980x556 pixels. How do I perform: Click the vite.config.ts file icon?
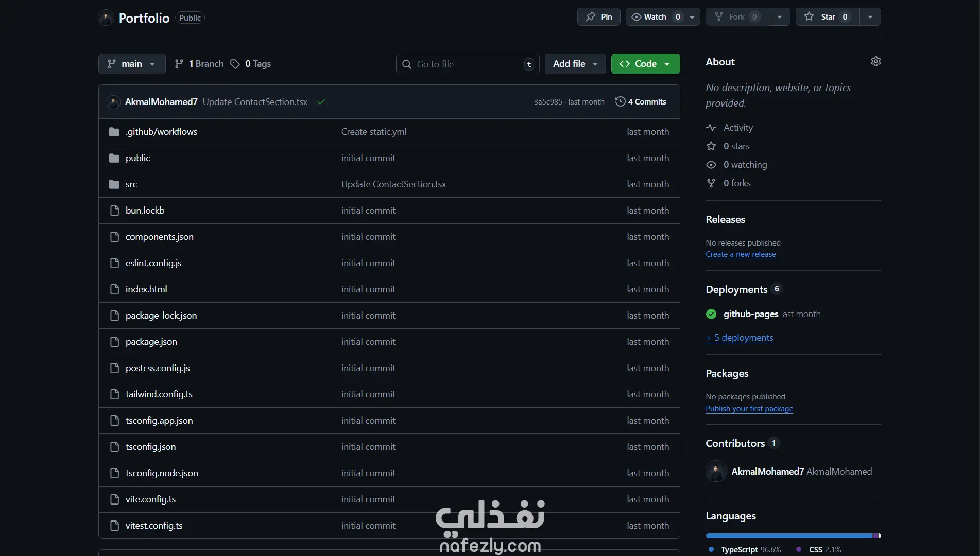114,499
